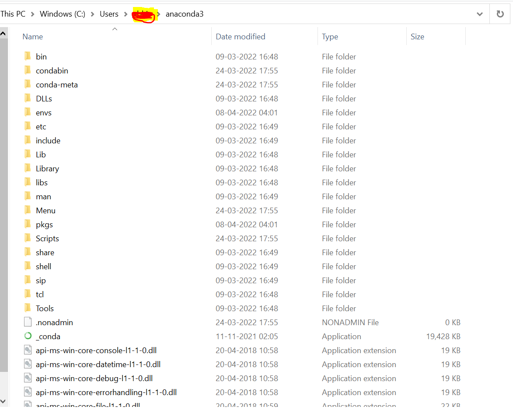Image resolution: width=513 pixels, height=420 pixels.
Task: Click the anaconda3 breadcrumb segment
Action: 185,14
